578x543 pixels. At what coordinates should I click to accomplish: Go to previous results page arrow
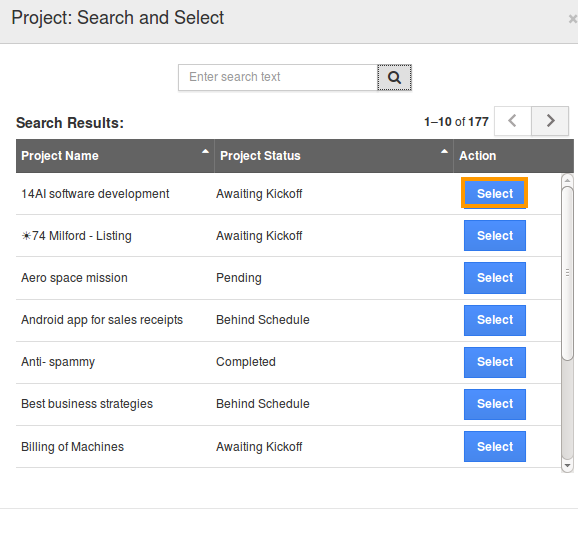(512, 121)
